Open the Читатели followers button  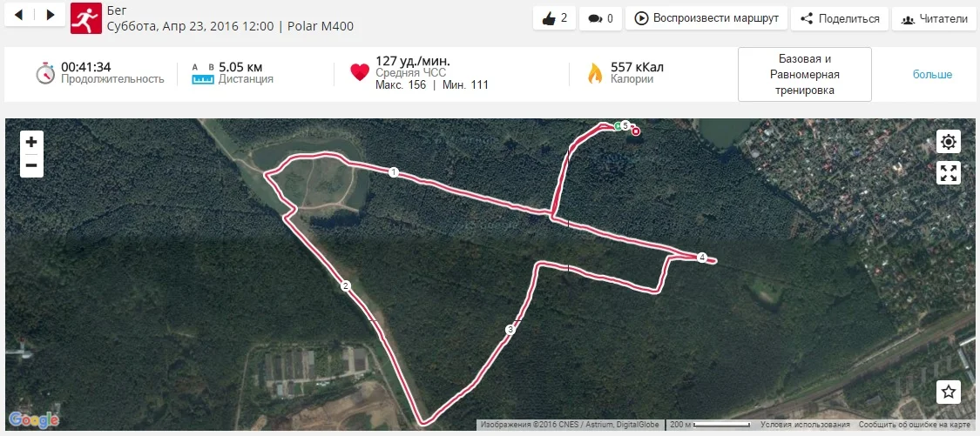point(935,18)
